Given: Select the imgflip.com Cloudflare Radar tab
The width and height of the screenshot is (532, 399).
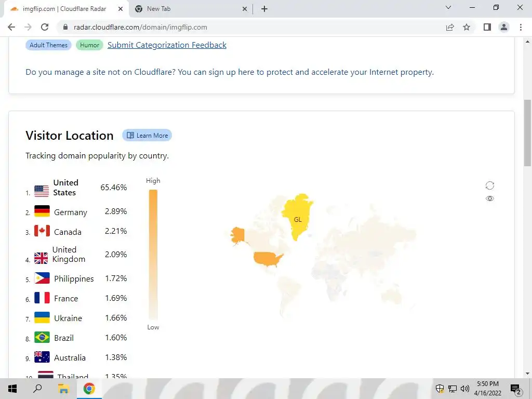Looking at the screenshot, I should coord(66,9).
